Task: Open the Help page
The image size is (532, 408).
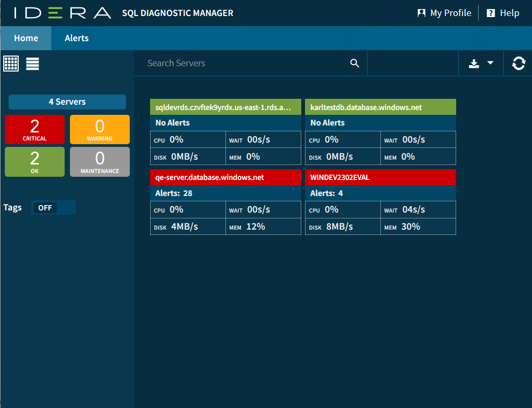Action: (503, 13)
